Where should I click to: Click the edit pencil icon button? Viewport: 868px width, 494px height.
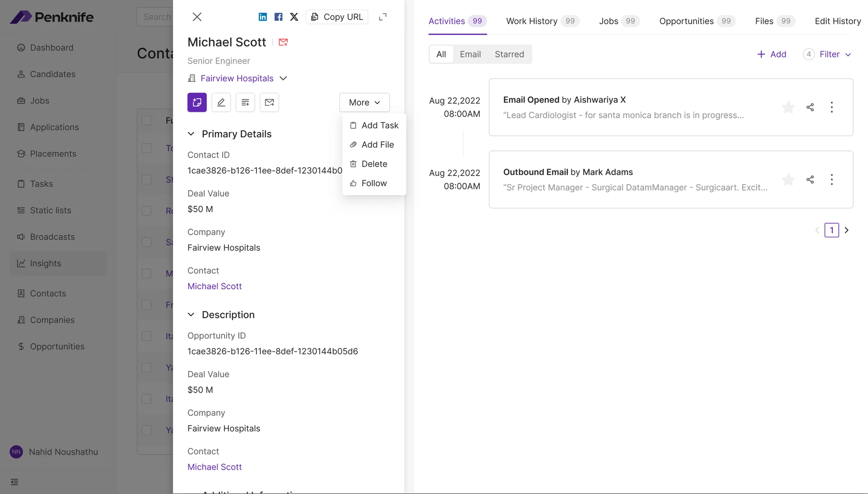click(221, 103)
